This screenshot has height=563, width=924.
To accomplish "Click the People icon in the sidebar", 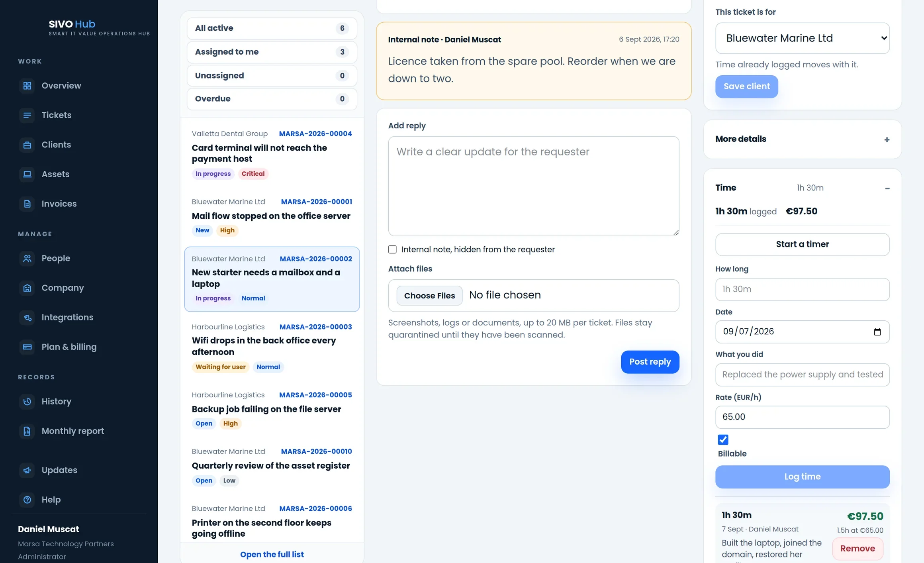I will coord(27,258).
